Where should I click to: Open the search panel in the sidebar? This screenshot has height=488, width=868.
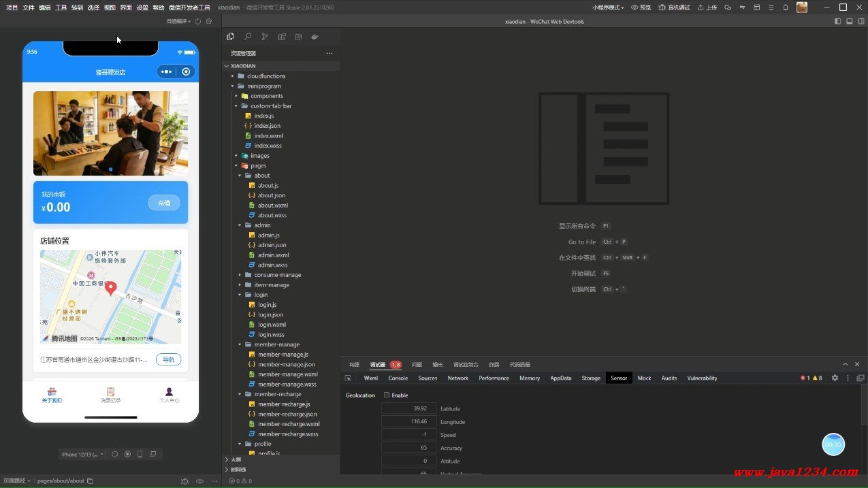coord(247,37)
